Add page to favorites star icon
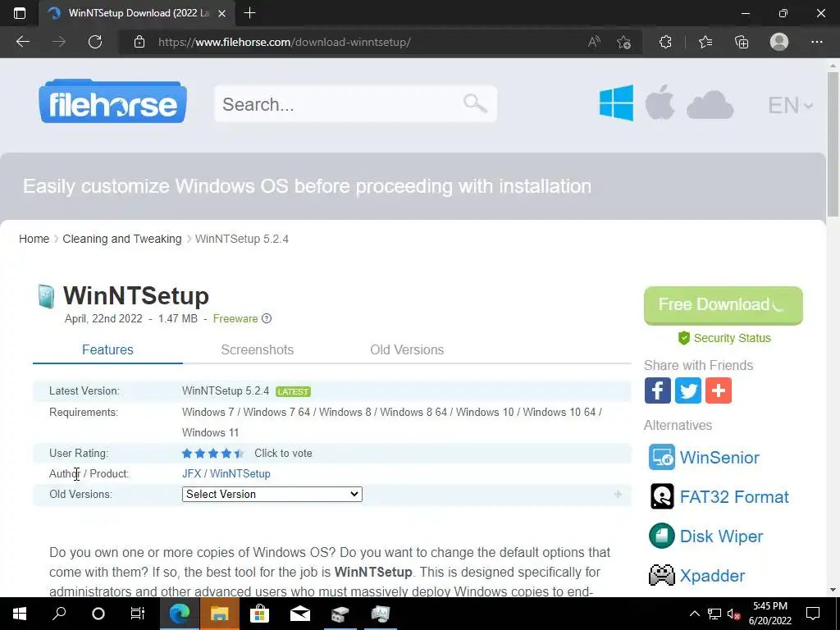The width and height of the screenshot is (840, 630). click(x=623, y=42)
